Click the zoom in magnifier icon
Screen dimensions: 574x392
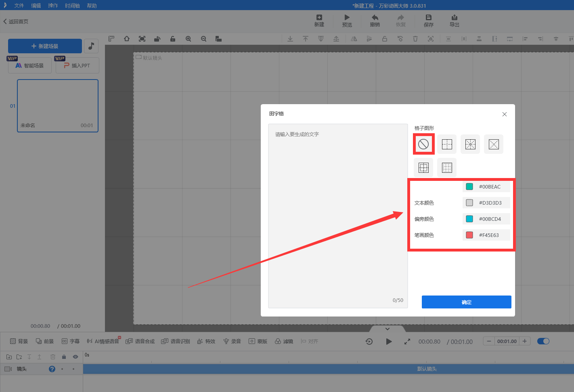click(188, 39)
